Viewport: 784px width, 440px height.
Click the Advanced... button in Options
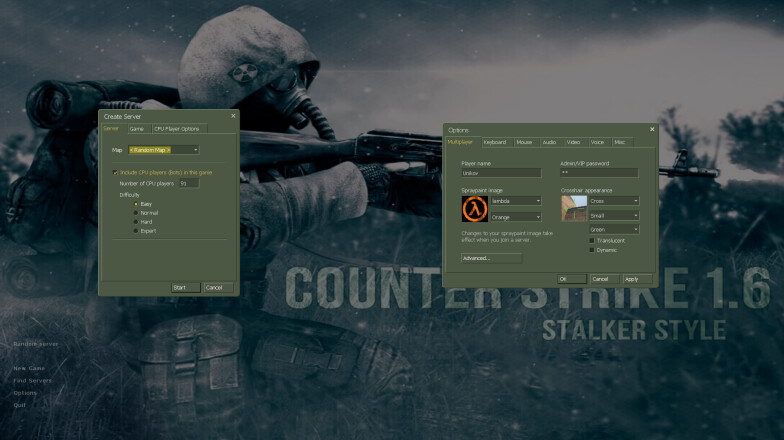pos(492,258)
